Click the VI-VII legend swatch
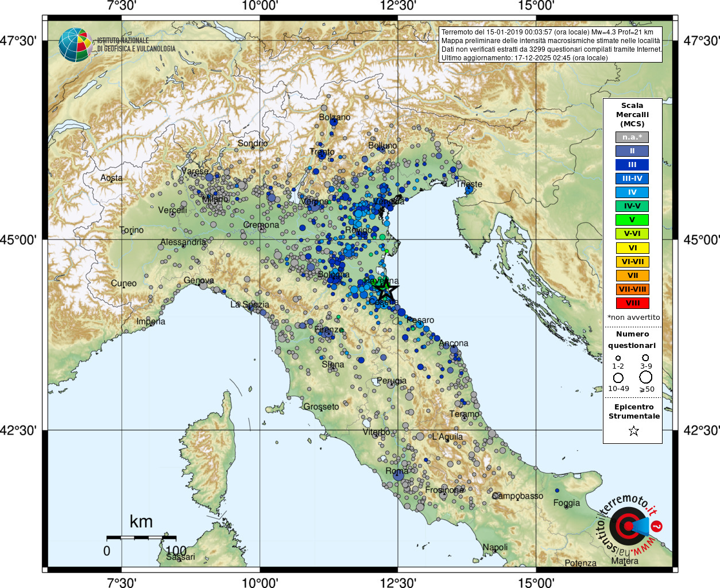 632,262
